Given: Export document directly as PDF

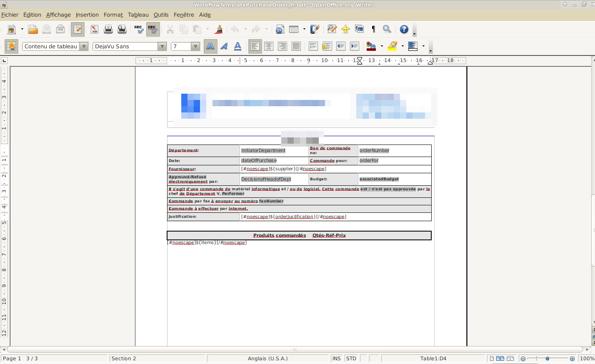Looking at the screenshot, I should [x=95, y=29].
